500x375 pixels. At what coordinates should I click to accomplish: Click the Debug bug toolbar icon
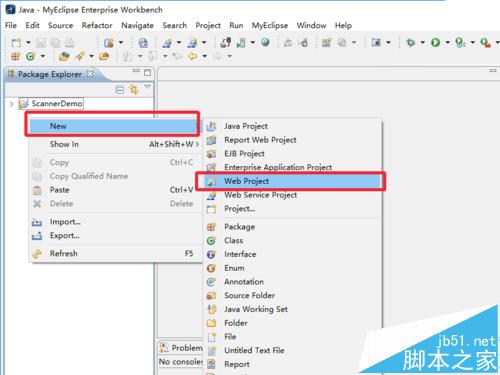point(411,42)
